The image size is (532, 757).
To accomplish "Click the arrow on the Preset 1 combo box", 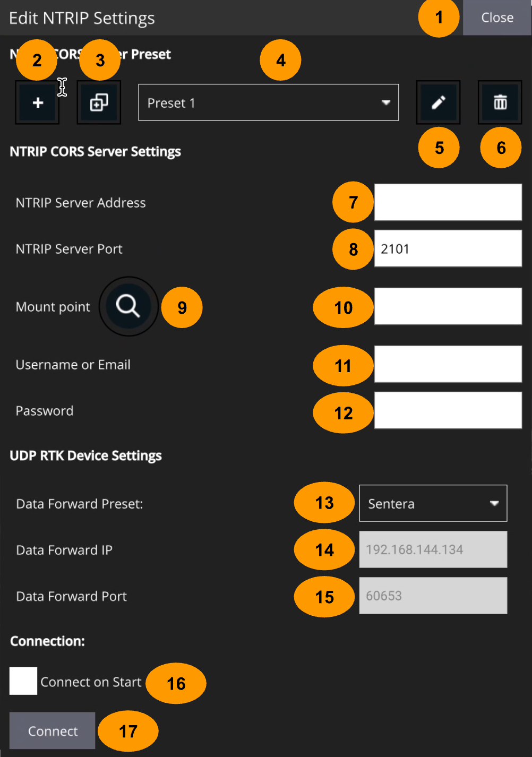I will click(x=386, y=102).
